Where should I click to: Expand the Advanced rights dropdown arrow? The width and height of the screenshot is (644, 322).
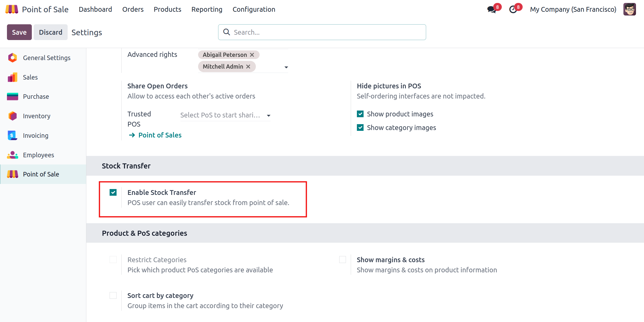click(286, 67)
